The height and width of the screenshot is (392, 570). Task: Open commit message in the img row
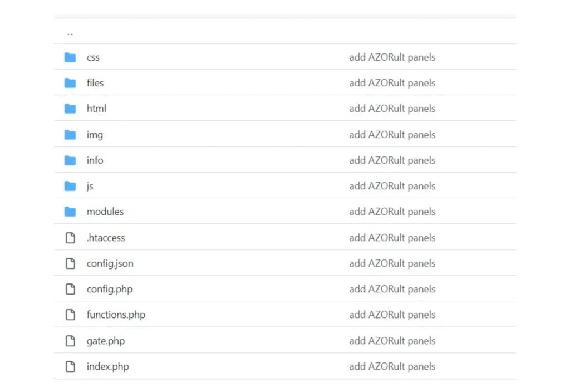click(392, 135)
